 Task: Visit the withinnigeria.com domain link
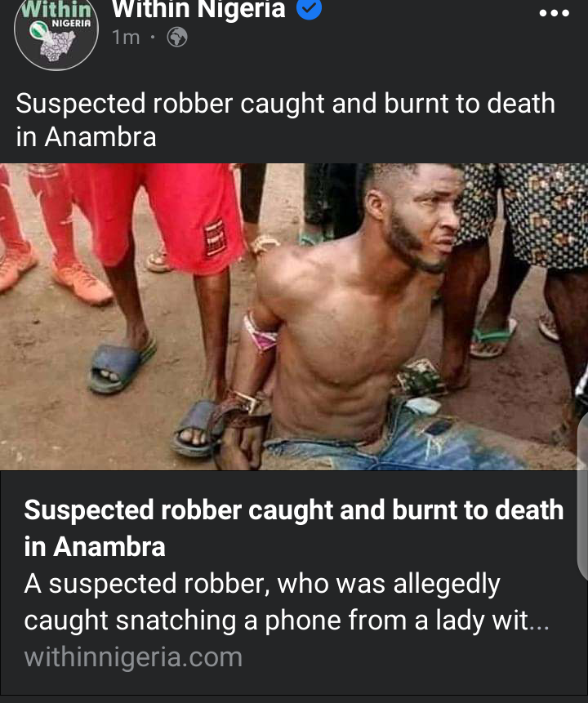(x=133, y=657)
